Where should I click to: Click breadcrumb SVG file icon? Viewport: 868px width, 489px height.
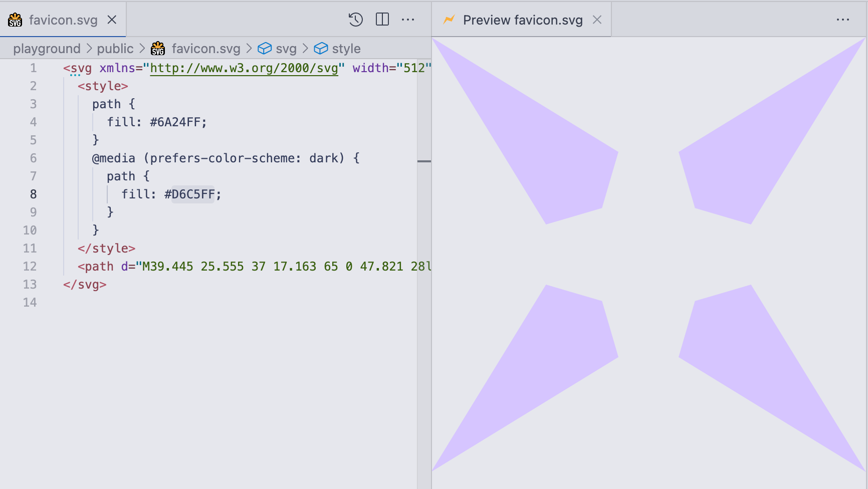[x=158, y=49]
